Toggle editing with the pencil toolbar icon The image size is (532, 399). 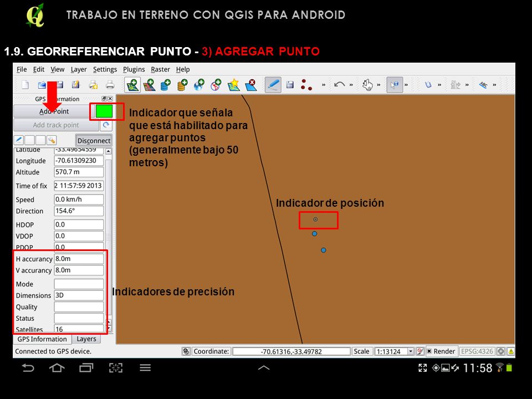tap(273, 84)
